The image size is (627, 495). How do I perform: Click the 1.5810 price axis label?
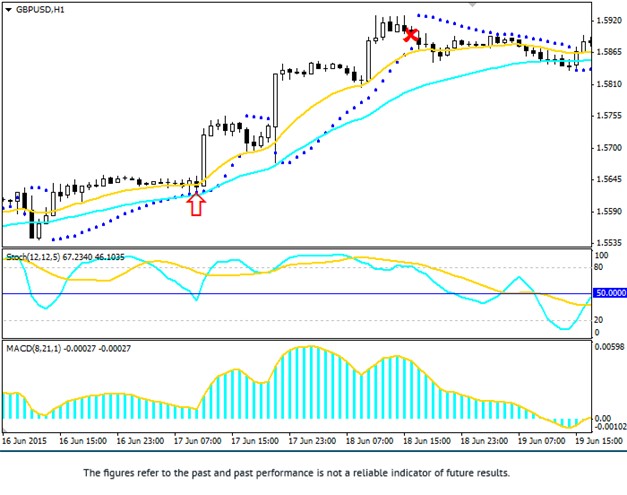point(609,84)
